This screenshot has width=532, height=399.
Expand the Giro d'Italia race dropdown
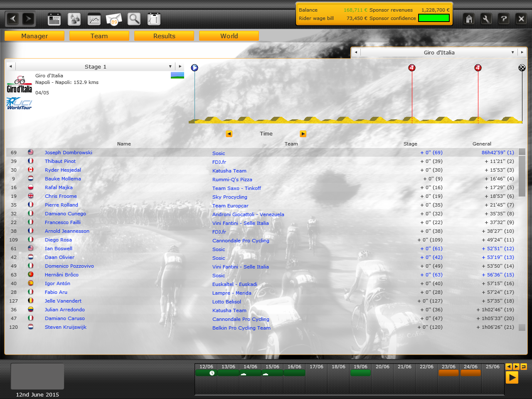point(513,52)
